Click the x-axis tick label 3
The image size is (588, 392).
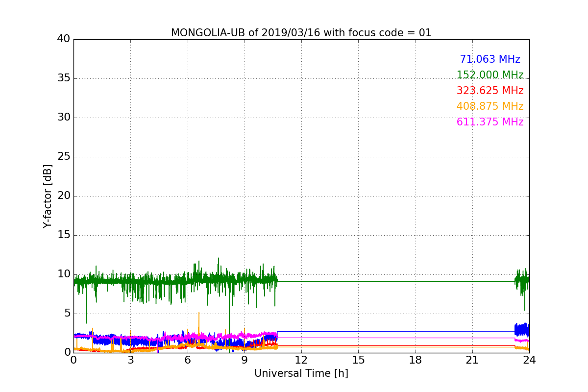coord(130,360)
